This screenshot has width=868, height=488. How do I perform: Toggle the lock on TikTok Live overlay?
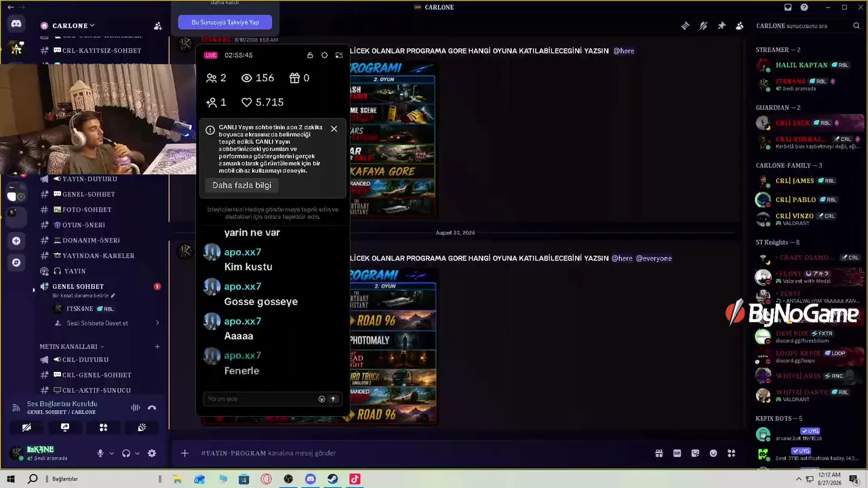click(x=310, y=55)
